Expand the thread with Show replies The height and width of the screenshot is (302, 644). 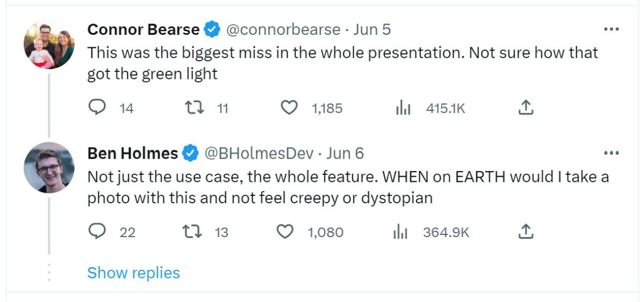pyautogui.click(x=134, y=273)
